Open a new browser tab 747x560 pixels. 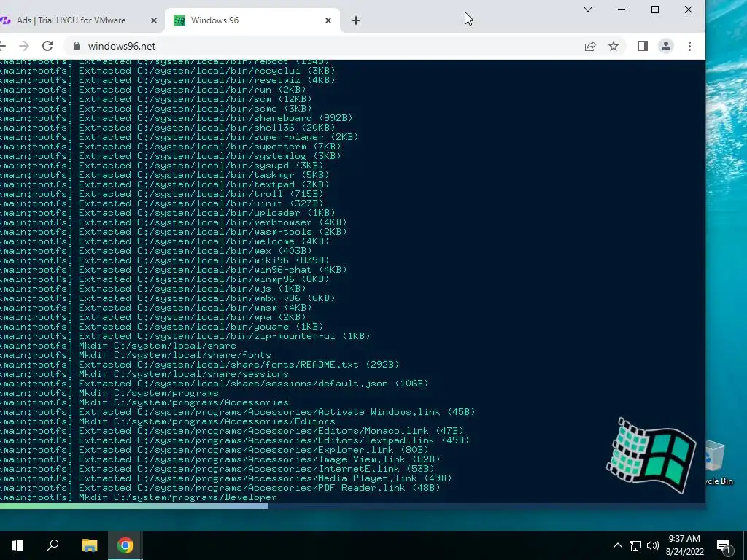tap(356, 20)
